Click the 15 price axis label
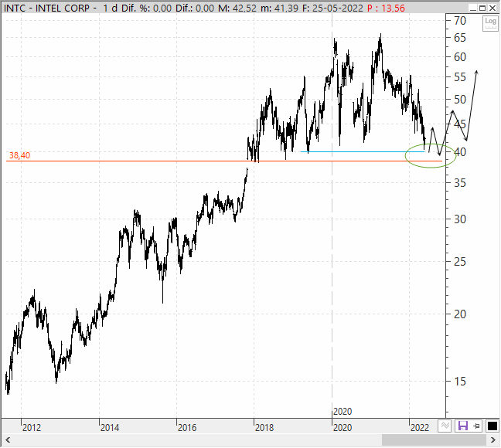 460,382
